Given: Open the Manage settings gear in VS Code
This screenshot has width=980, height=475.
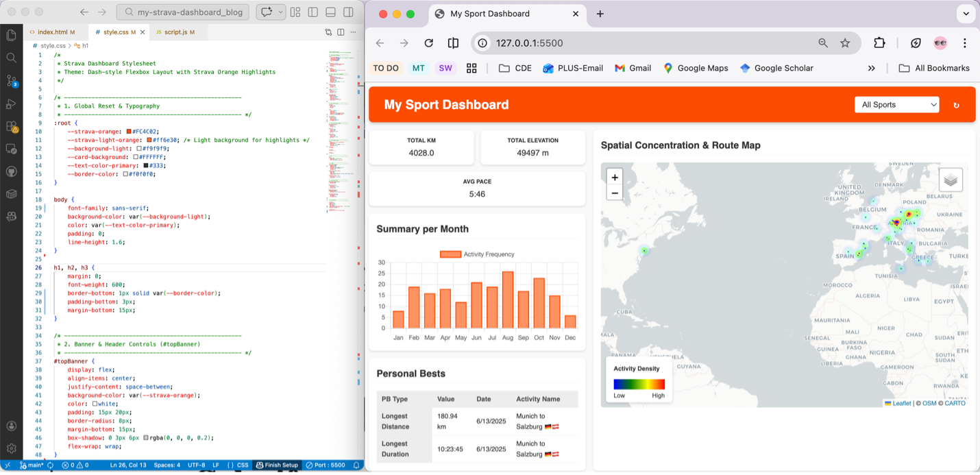Looking at the screenshot, I should pyautogui.click(x=12, y=448).
